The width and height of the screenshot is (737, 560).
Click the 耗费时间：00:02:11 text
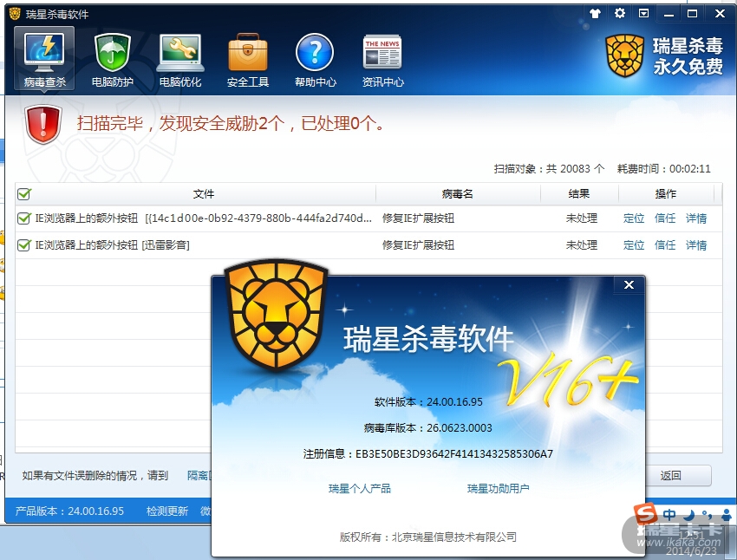pos(663,169)
